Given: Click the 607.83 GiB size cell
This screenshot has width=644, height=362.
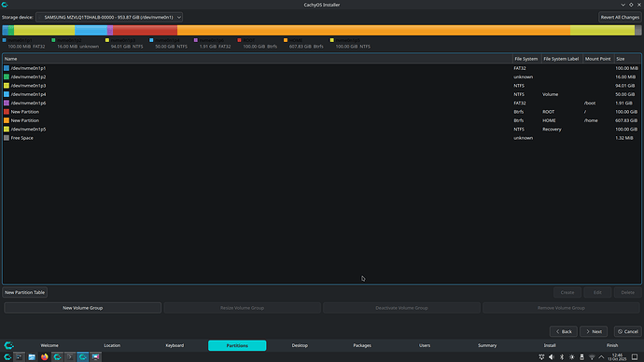Looking at the screenshot, I should tap(626, 120).
